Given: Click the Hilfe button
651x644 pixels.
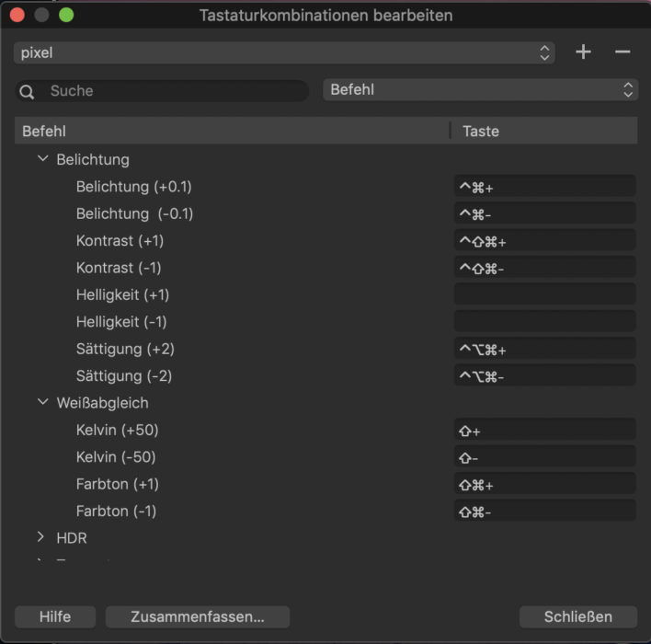Looking at the screenshot, I should [55, 616].
